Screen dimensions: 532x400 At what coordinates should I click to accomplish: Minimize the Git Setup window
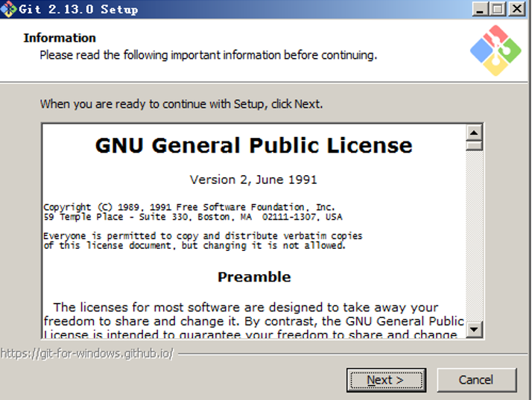(x=480, y=9)
